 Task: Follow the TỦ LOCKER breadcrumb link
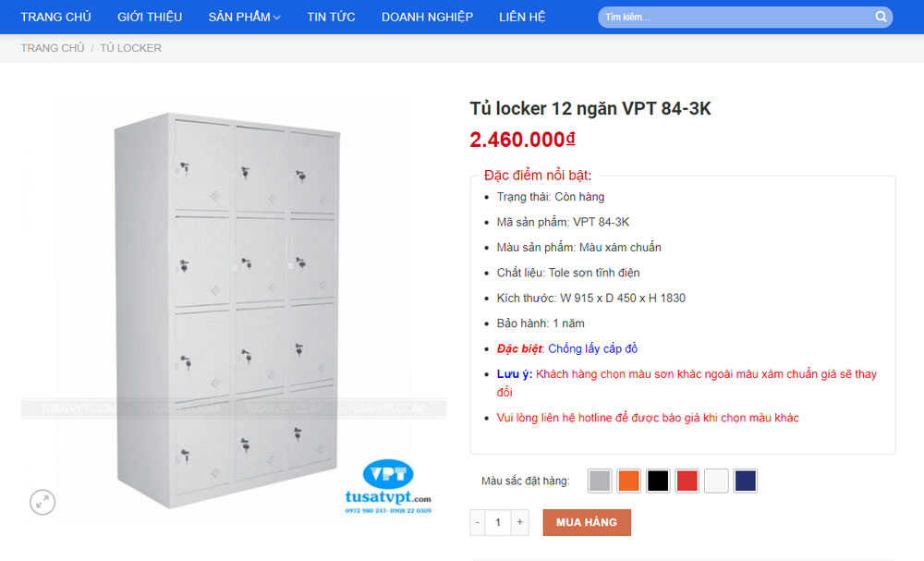pyautogui.click(x=131, y=48)
